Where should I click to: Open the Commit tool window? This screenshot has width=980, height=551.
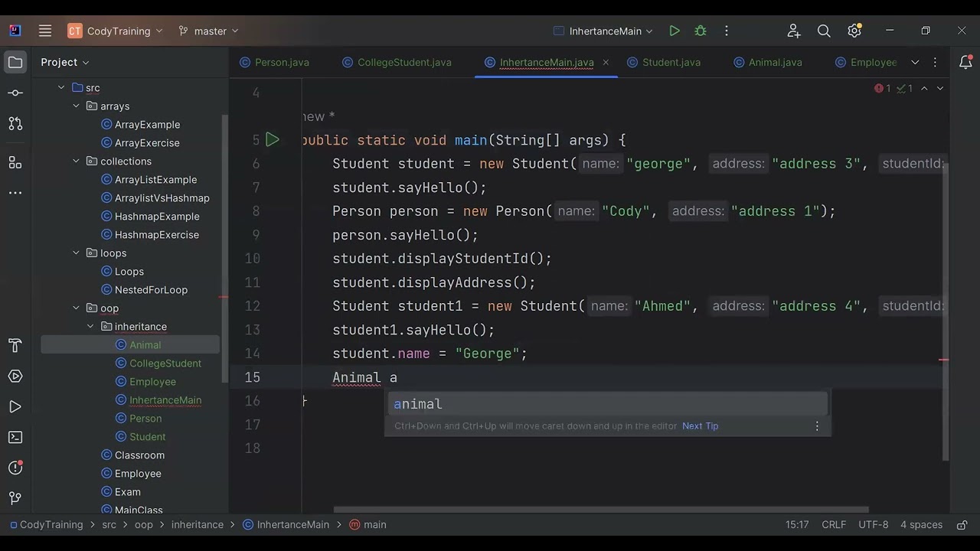coord(15,93)
